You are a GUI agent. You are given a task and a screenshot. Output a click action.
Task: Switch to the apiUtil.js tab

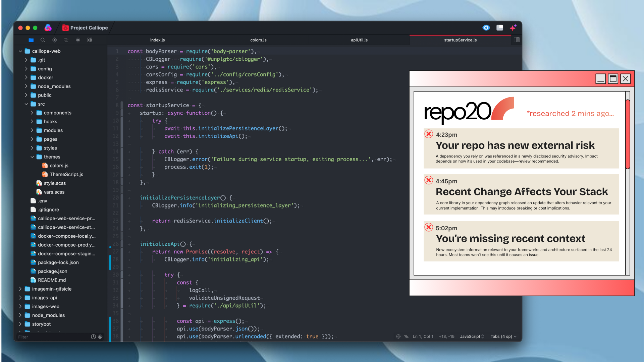359,40
